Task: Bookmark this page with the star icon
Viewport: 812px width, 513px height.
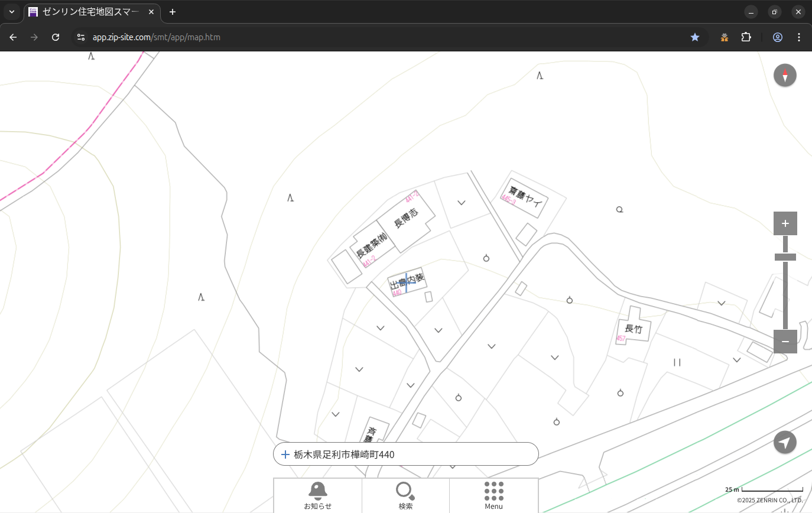Action: click(x=695, y=37)
